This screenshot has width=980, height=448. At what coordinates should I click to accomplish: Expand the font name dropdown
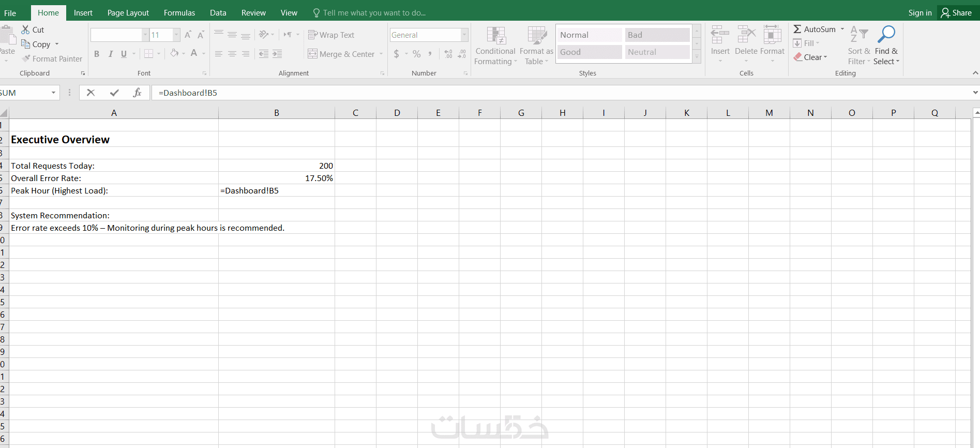pyautogui.click(x=145, y=35)
